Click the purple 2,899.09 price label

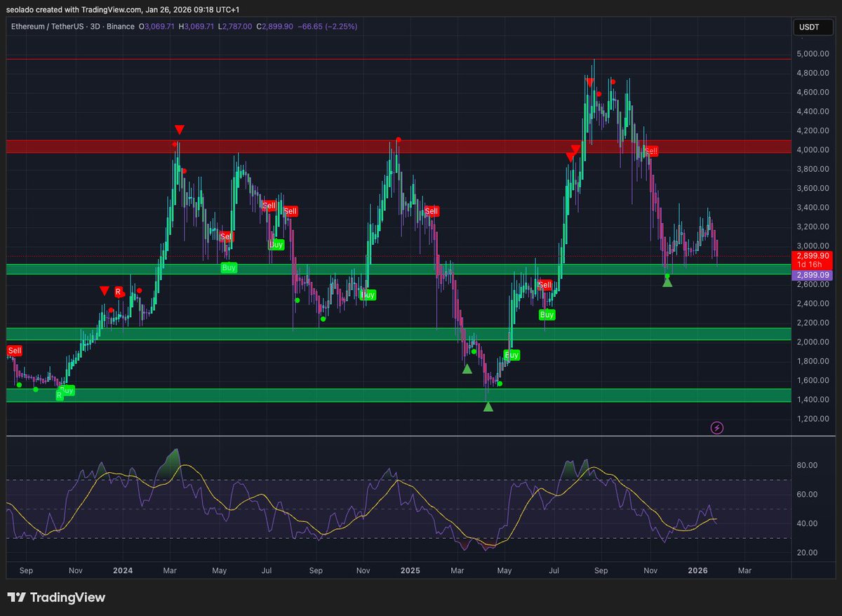pos(814,276)
